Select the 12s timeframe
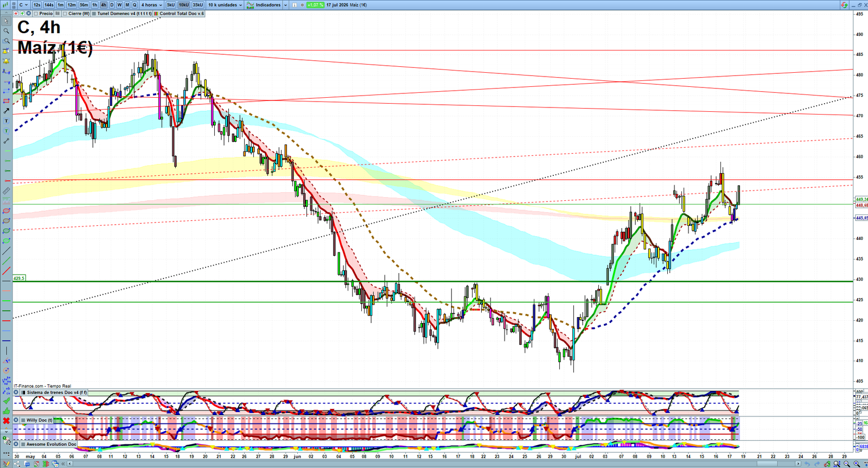 point(37,5)
